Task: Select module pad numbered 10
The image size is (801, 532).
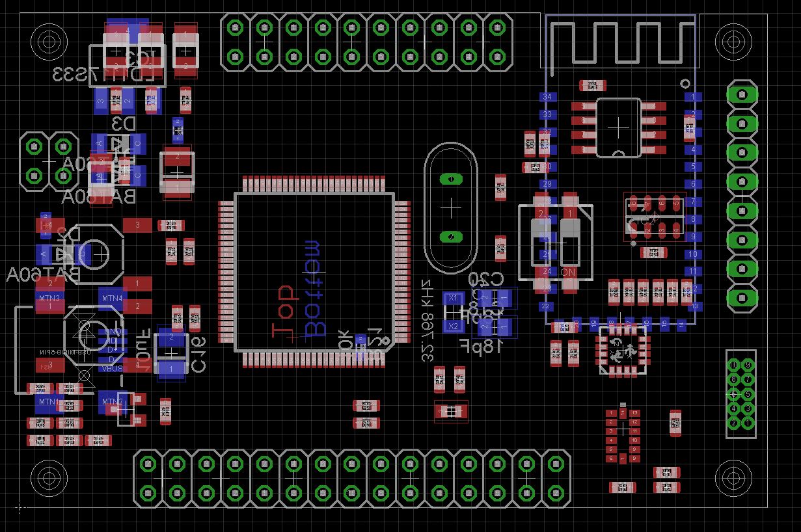Action: 693,254
